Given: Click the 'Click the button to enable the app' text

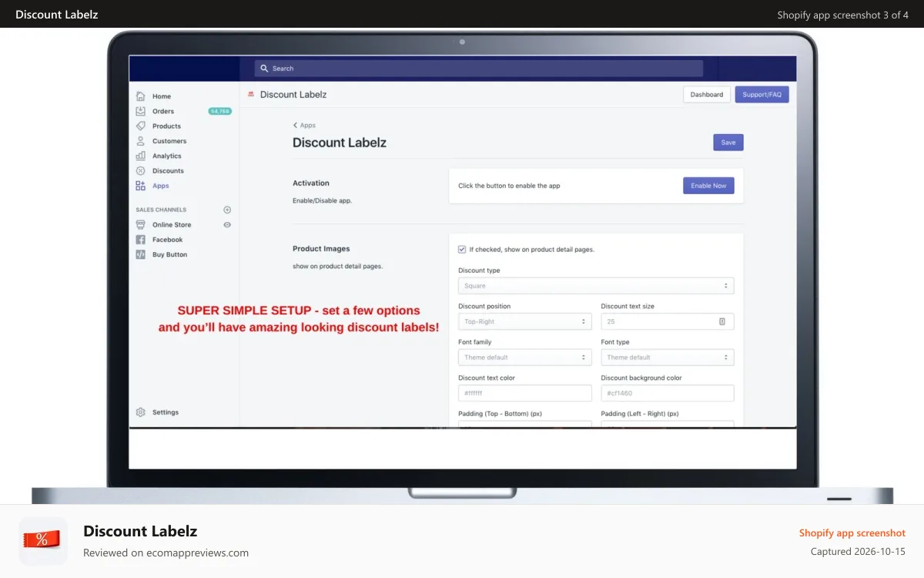Looking at the screenshot, I should [x=509, y=186].
